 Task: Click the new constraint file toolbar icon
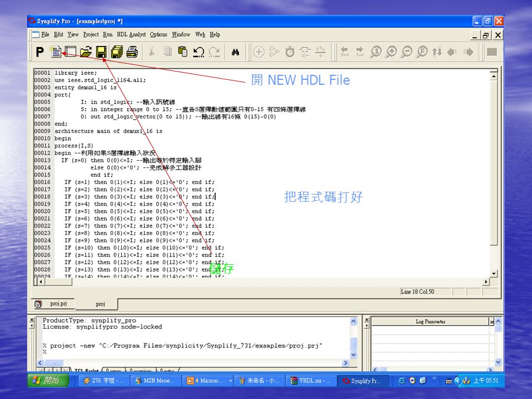[x=70, y=52]
